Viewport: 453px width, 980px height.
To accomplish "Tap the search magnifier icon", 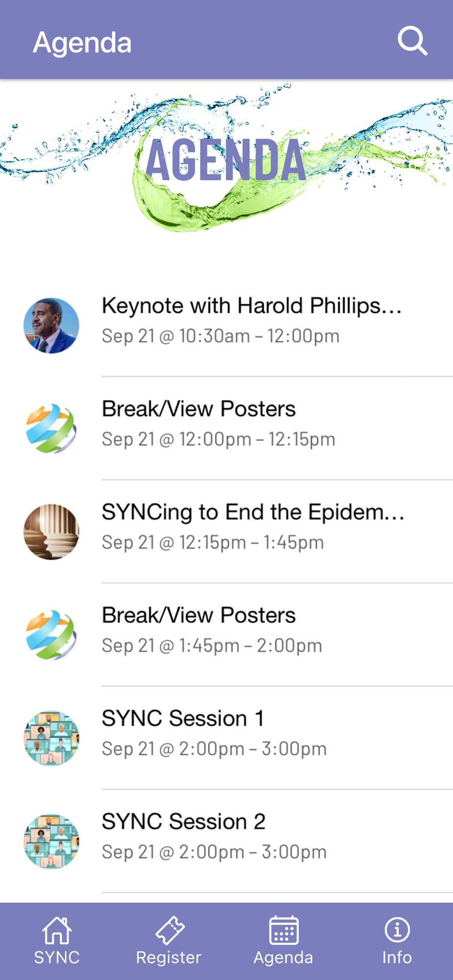I will (x=412, y=41).
